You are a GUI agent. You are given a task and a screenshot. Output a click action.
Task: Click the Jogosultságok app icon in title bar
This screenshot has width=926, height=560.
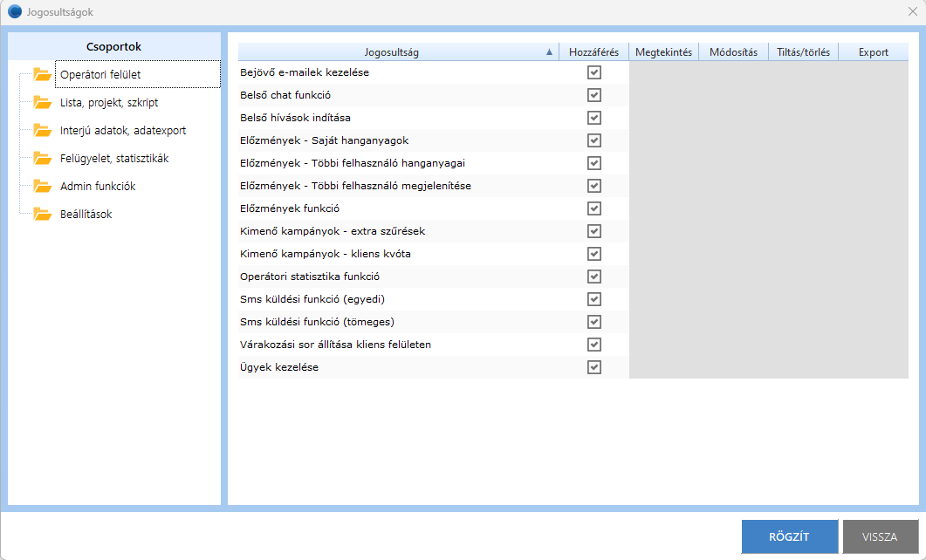pyautogui.click(x=15, y=12)
